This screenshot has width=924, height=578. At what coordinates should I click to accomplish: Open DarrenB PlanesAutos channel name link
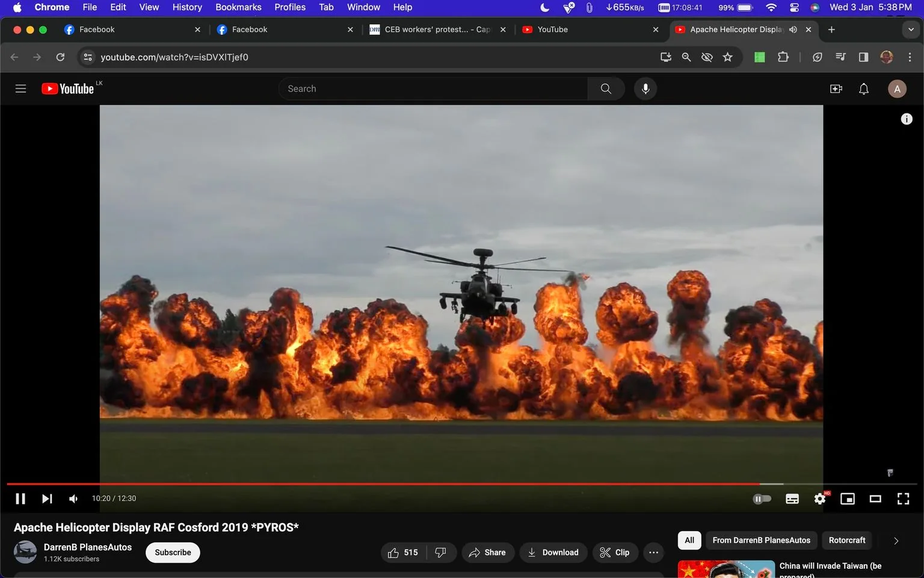pos(88,547)
